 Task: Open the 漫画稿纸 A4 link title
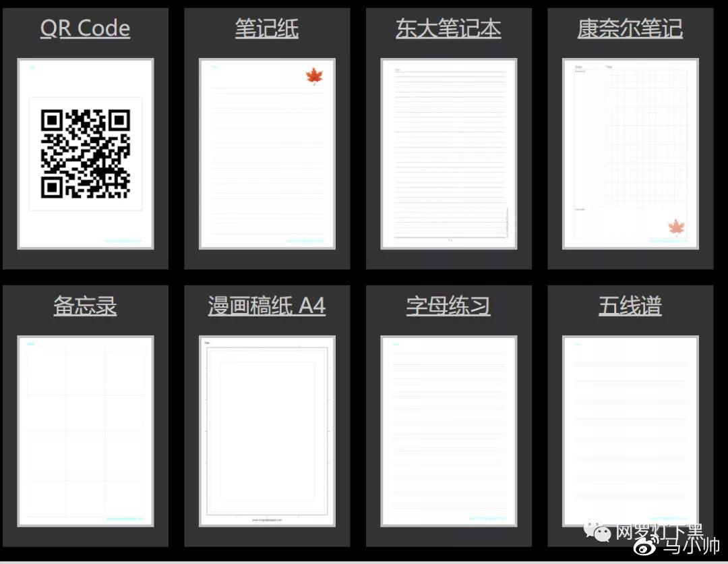(266, 306)
